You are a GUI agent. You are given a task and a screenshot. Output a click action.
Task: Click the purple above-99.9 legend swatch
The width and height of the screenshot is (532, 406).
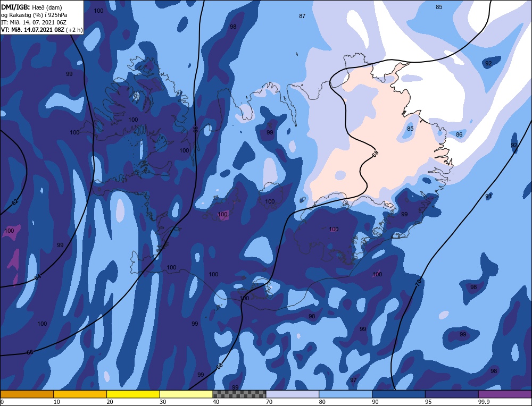click(505, 394)
